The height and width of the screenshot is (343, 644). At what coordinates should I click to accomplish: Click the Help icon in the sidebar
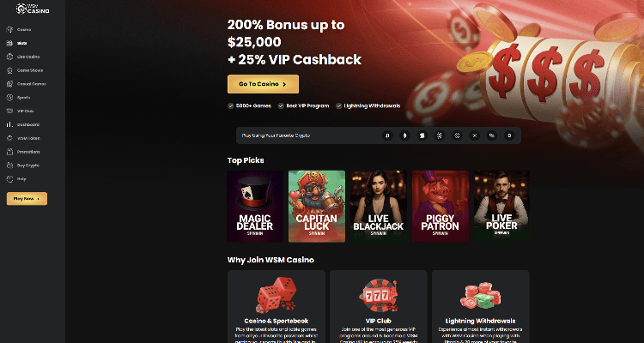click(x=9, y=179)
